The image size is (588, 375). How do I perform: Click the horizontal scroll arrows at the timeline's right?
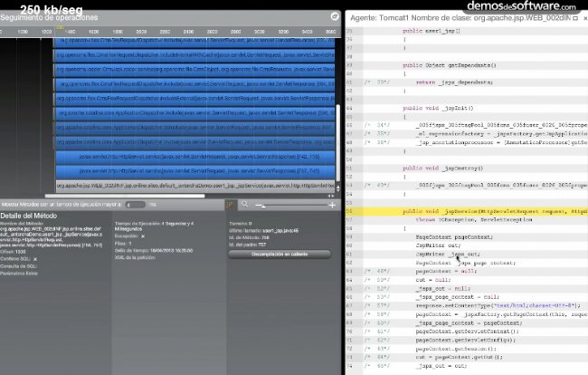pyautogui.click(x=331, y=196)
